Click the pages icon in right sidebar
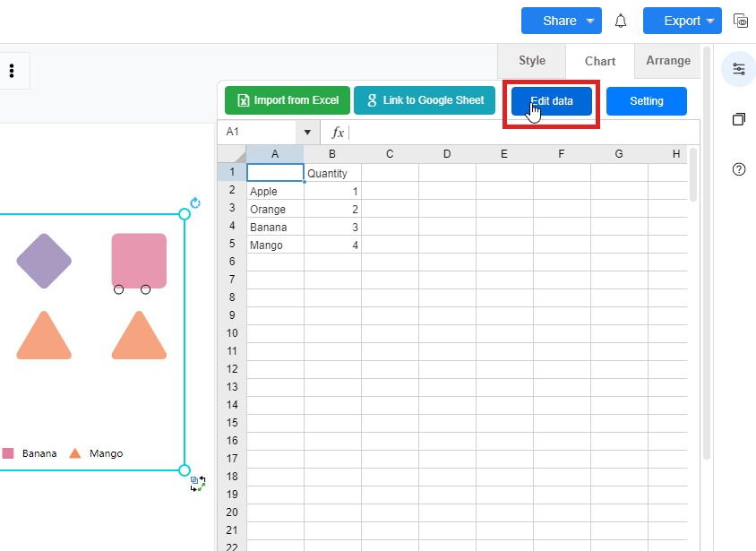756x551 pixels. 738,119
